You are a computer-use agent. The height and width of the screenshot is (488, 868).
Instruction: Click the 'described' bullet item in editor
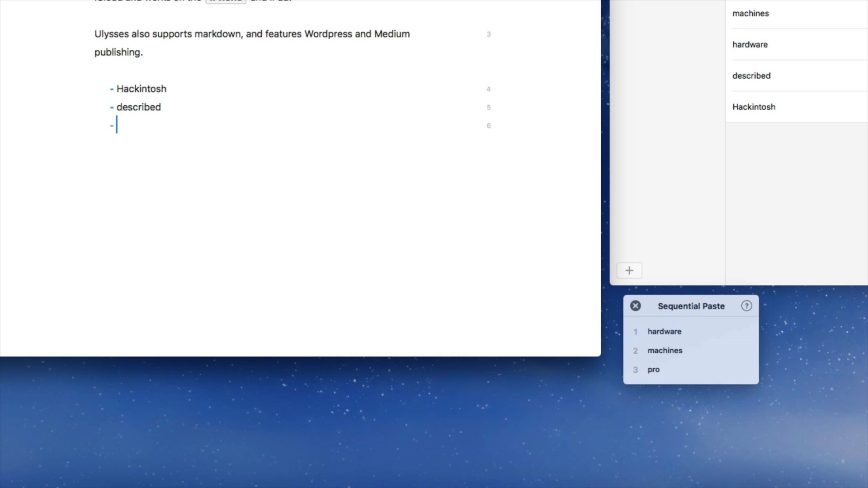click(x=138, y=107)
